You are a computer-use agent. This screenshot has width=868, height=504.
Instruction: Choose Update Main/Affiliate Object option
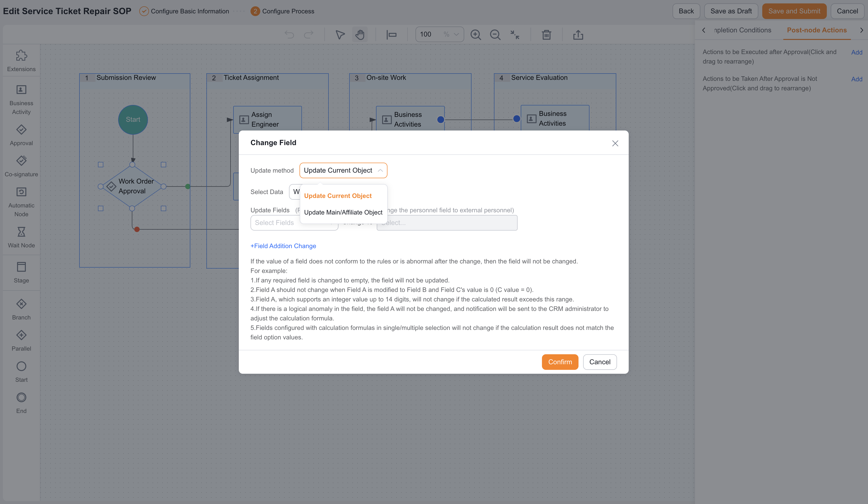pyautogui.click(x=343, y=212)
